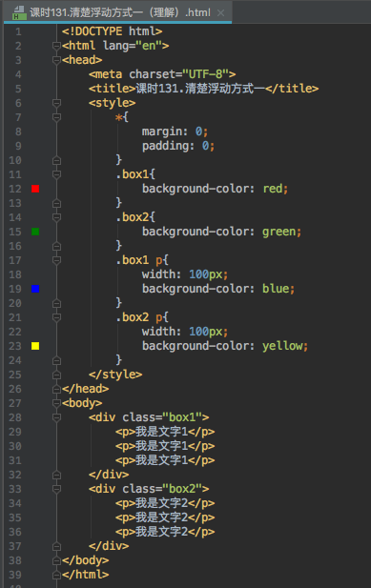Close the 课时131 html editor tab
This screenshot has height=588, width=371.
[x=221, y=12]
